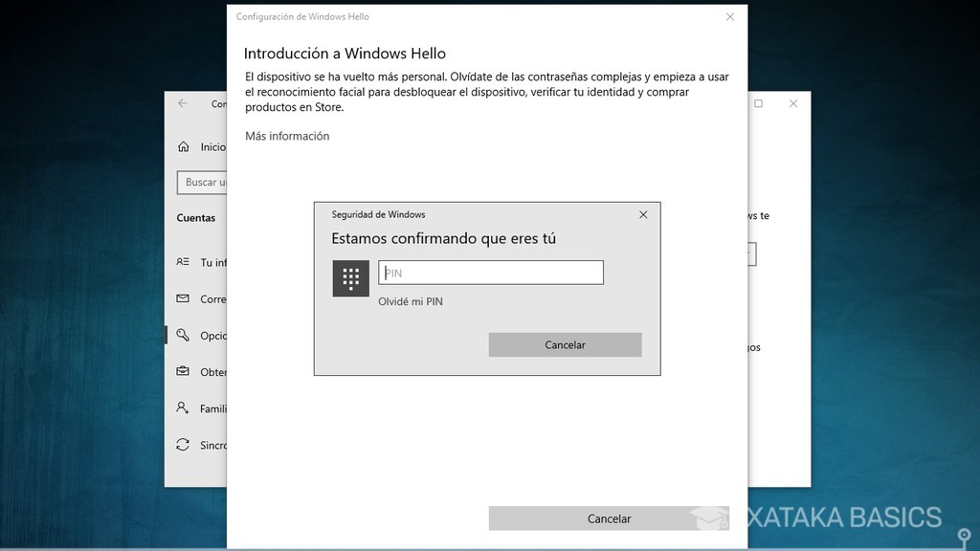Close the Seguridad de Windows dialog
980x551 pixels.
(642, 214)
